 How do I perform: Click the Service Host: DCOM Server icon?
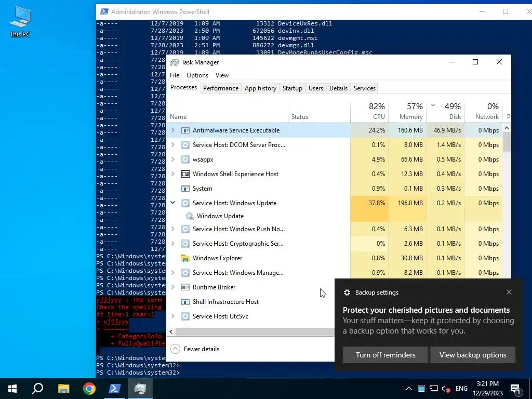(185, 145)
